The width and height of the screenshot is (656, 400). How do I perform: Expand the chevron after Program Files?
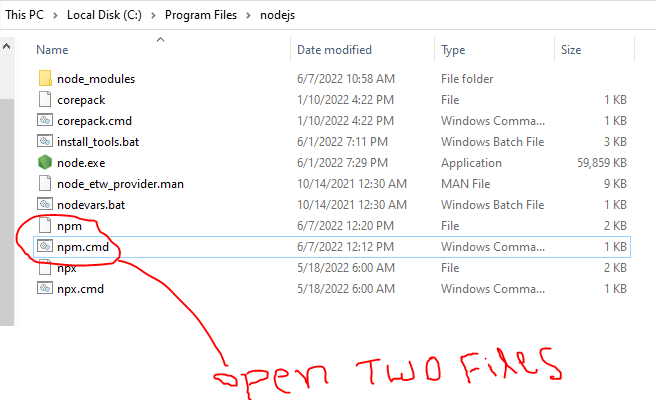249,15
